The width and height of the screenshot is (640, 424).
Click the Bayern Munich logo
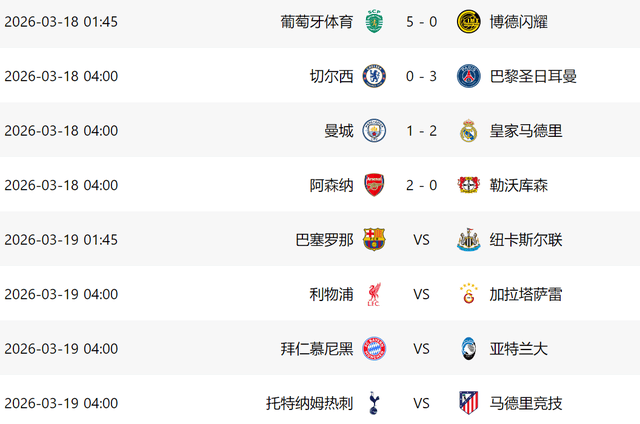point(374,349)
